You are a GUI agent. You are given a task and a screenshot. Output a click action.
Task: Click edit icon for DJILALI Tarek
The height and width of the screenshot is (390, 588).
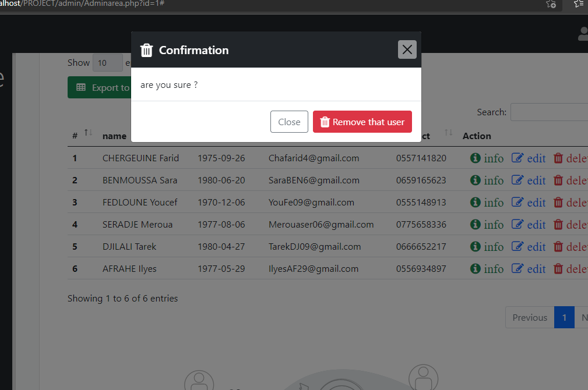[x=517, y=246]
